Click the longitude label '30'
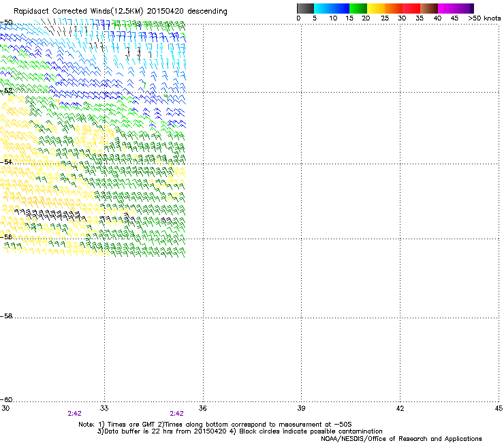 (5, 408)
